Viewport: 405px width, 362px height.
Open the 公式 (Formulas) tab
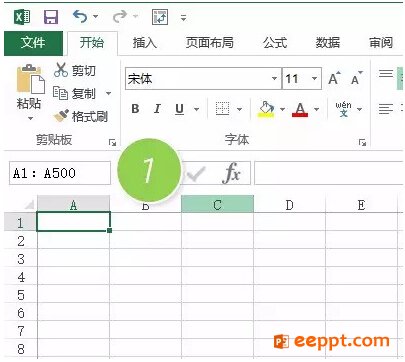point(275,43)
